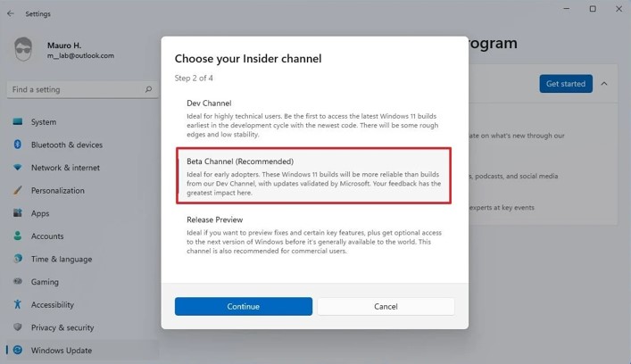The image size is (631, 364).
Task: Click the Step 2 of 4 text
Action: pyautogui.click(x=194, y=78)
